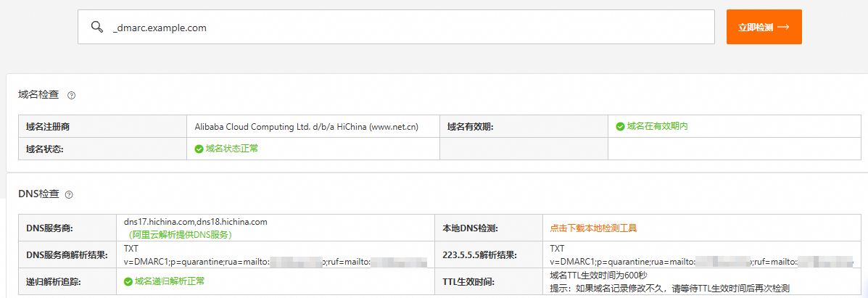The width and height of the screenshot is (868, 298).
Task: Click the DNS检查 section heading
Action: click(x=38, y=194)
